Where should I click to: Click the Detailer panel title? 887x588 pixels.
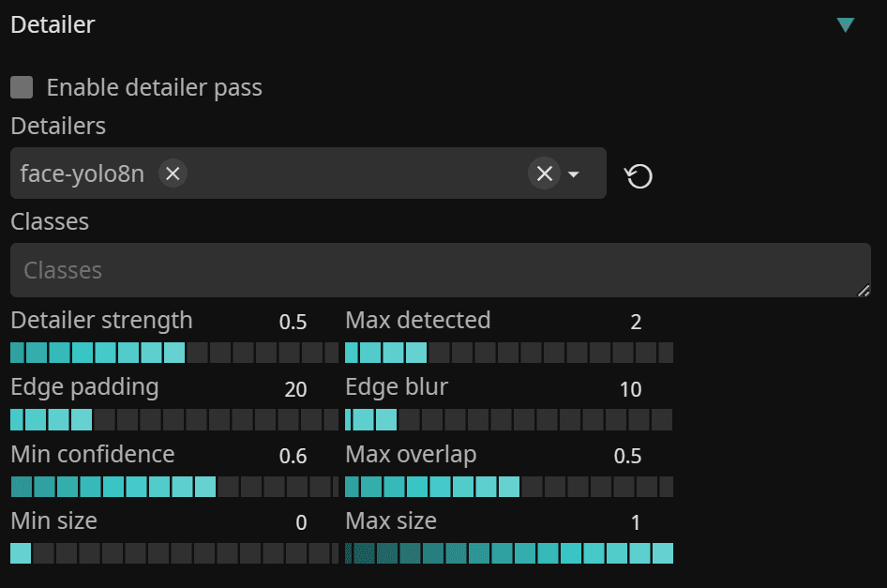click(53, 25)
